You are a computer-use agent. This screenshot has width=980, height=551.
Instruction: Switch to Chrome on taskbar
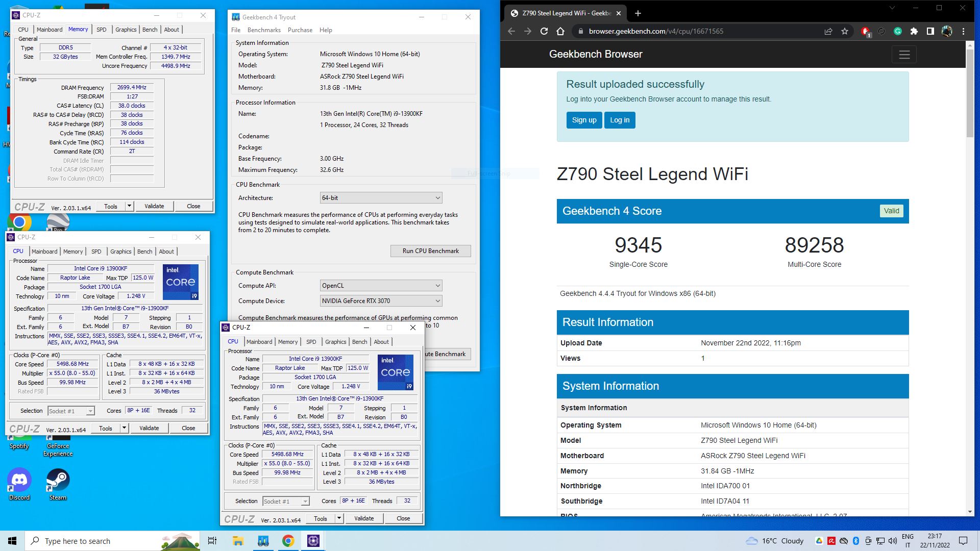(288, 541)
